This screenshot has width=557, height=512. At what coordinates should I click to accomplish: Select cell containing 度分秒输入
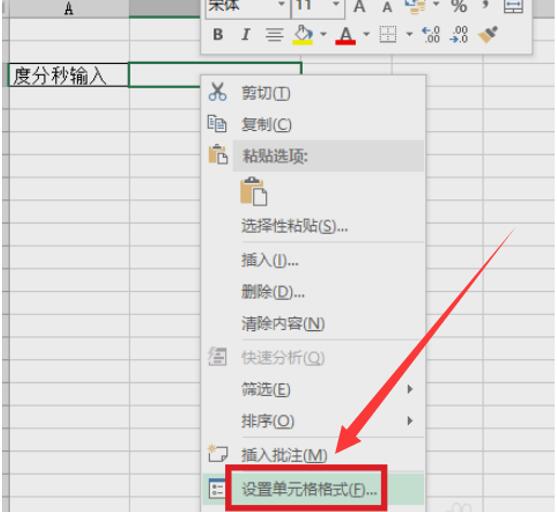pyautogui.click(x=68, y=75)
